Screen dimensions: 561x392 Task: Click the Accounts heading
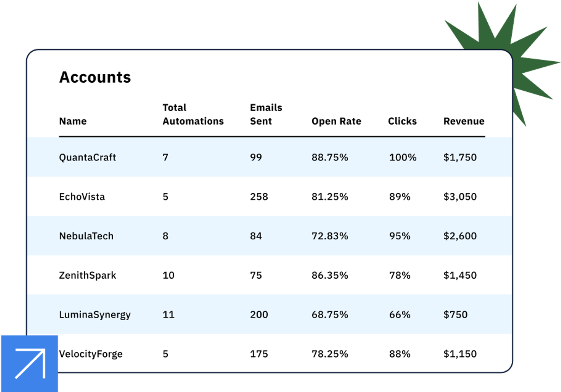point(95,77)
